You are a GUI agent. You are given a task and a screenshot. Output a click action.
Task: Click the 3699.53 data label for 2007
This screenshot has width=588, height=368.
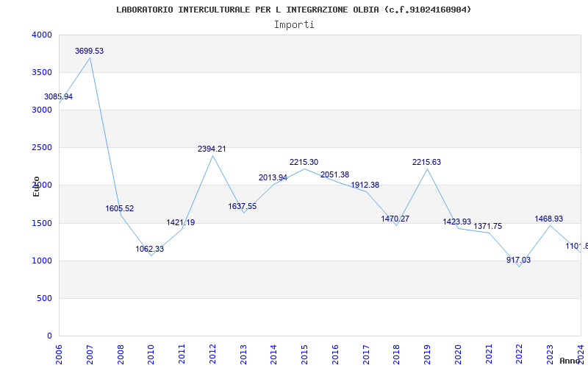tap(89, 51)
